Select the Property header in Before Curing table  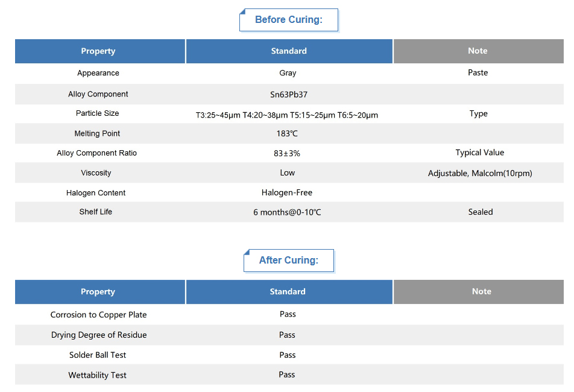click(x=100, y=51)
